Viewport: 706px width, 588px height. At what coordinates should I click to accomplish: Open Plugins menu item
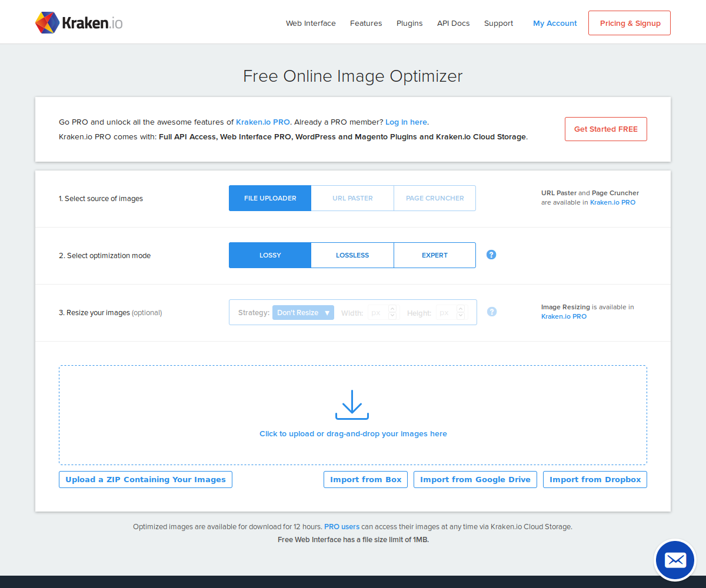[409, 24]
